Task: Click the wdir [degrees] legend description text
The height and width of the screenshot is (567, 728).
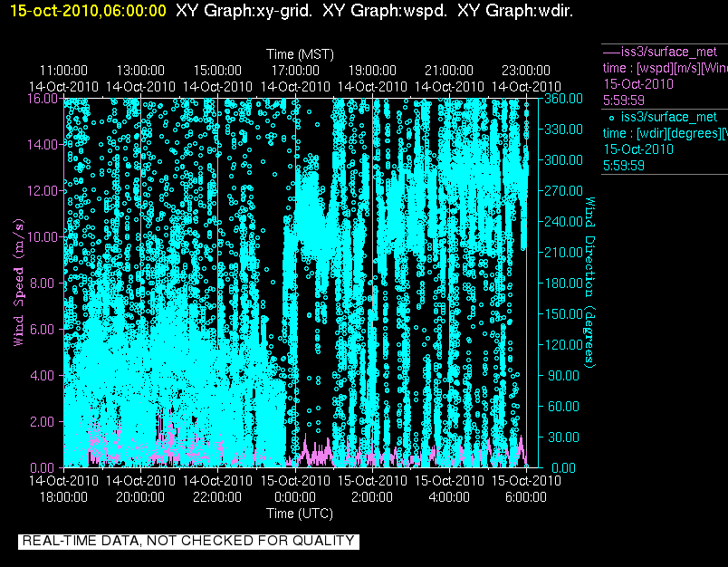Action: pyautogui.click(x=665, y=134)
